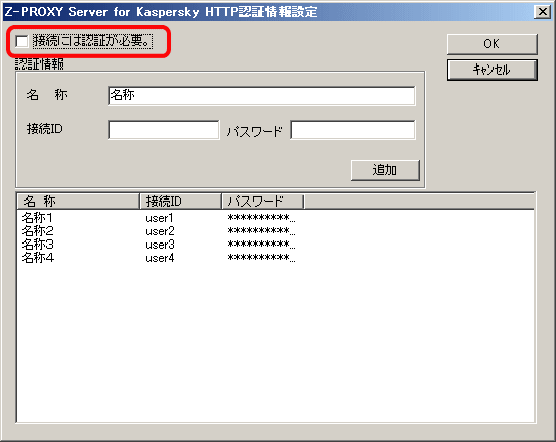This screenshot has height=442, width=556.
Task: Close the dialog with the X button
Action: click(x=543, y=12)
